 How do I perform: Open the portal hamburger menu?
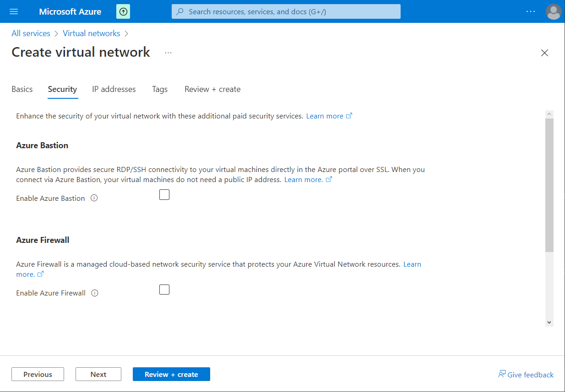(14, 11)
